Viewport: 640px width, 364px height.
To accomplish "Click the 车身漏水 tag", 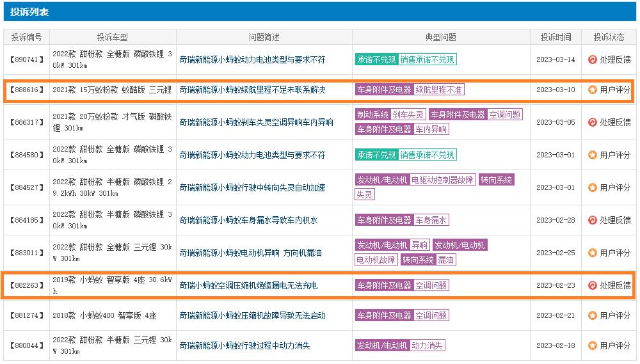I will coord(431,220).
